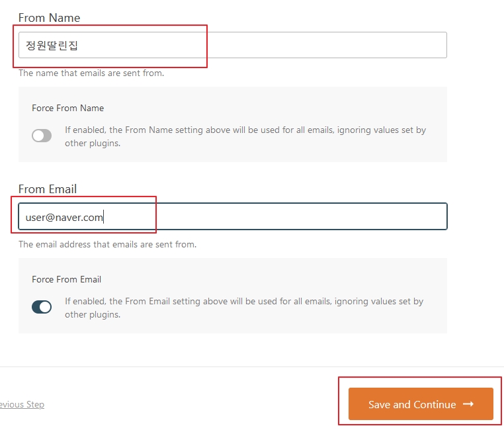Place cursor inside the user@naver.com text
Viewport: 504px width, 430px height.
click(64, 217)
